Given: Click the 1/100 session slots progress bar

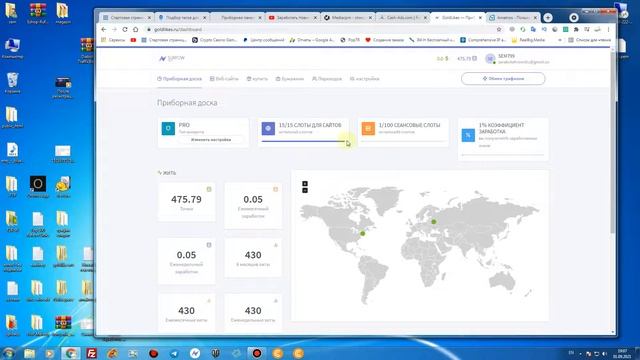Looking at the screenshot, I should click(x=403, y=141).
